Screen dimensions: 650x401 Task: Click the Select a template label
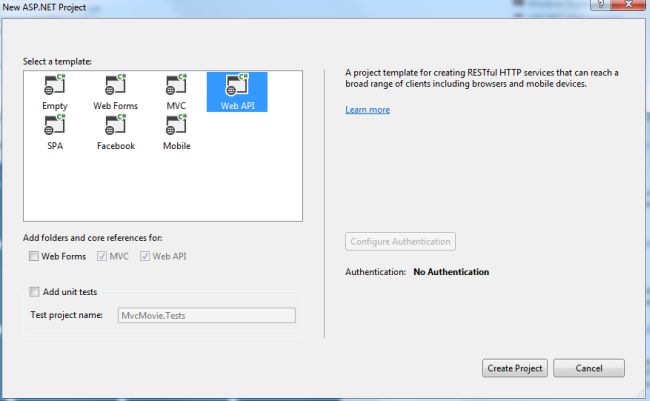pos(57,61)
